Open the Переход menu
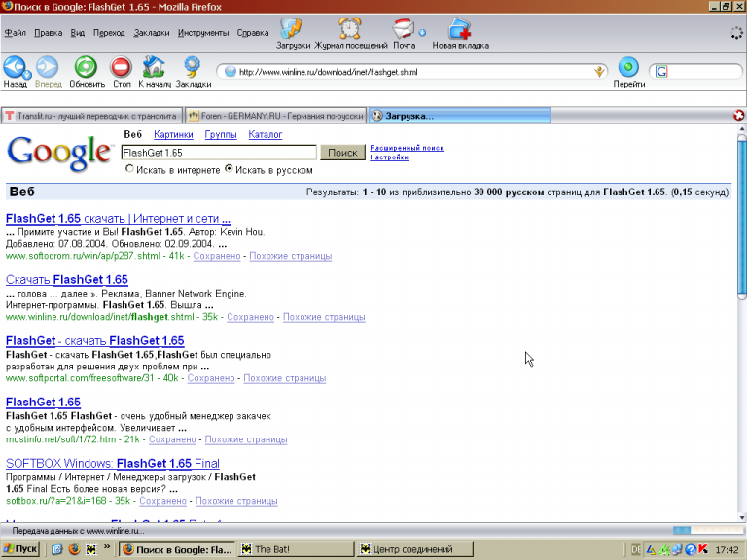Screen dimensions: 747x560 [109, 33]
